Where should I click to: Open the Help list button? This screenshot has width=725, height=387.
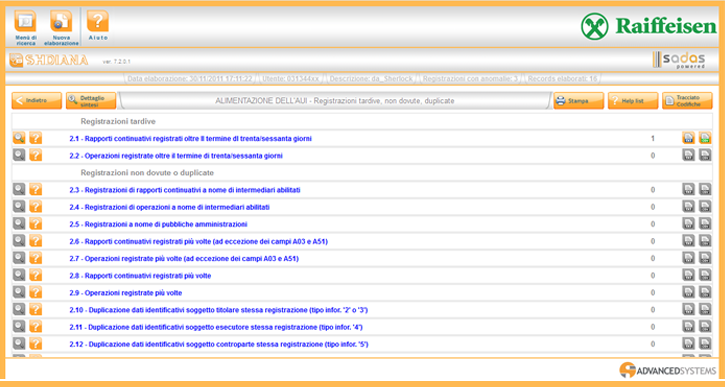coord(633,100)
